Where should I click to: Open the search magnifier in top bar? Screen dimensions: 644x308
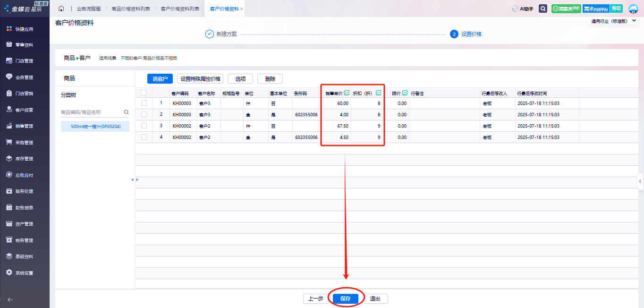coord(543,9)
